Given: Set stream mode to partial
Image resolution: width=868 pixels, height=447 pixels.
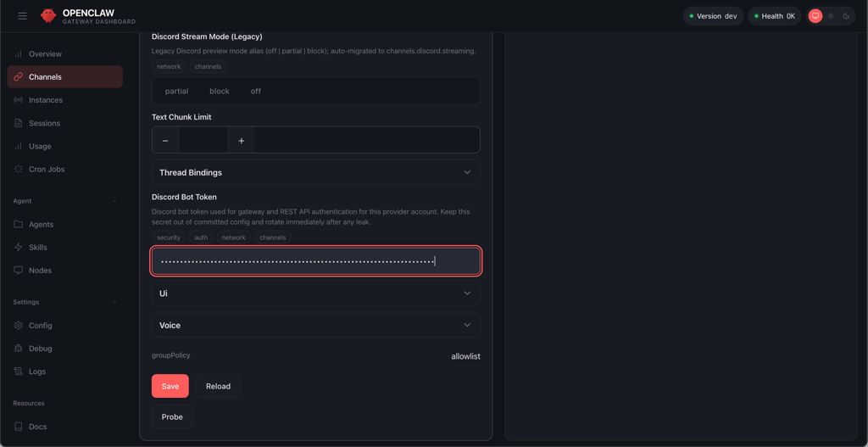Looking at the screenshot, I should tap(176, 91).
